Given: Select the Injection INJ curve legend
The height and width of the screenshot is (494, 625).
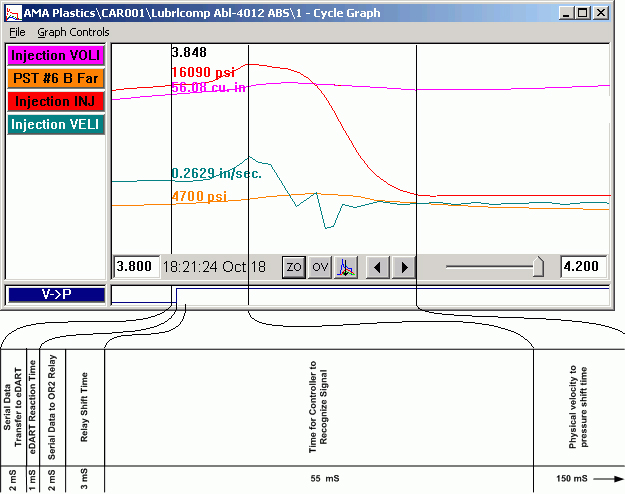Looking at the screenshot, I should [x=56, y=101].
